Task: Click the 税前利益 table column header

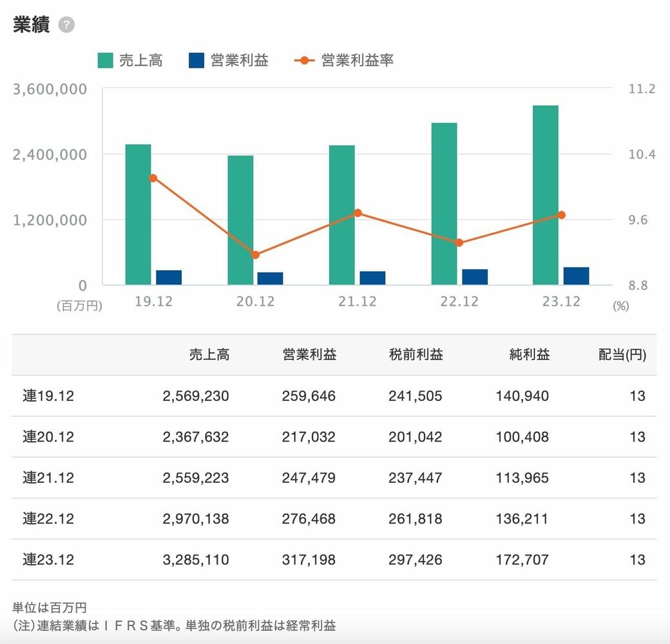Action: click(416, 355)
